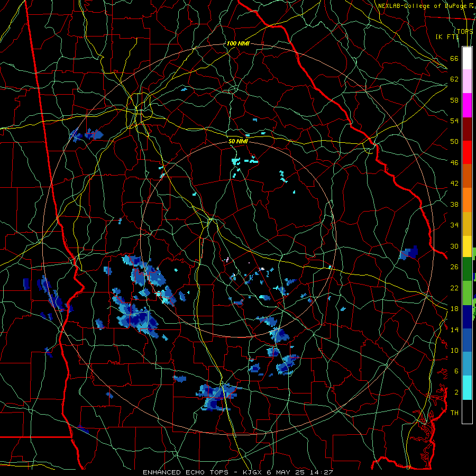Viewport: 476px width, 476px height.
Task: Click the "66" legend value
Action: pyautogui.click(x=454, y=58)
